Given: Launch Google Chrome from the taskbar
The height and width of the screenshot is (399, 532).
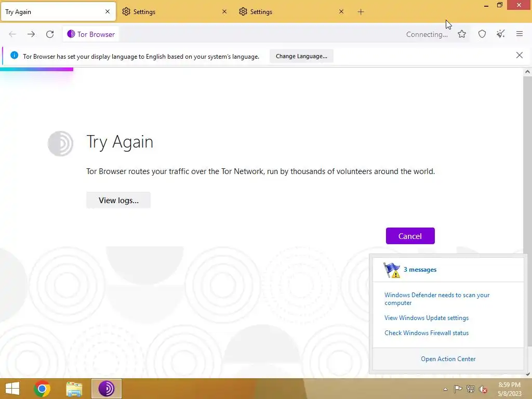Looking at the screenshot, I should point(42,389).
